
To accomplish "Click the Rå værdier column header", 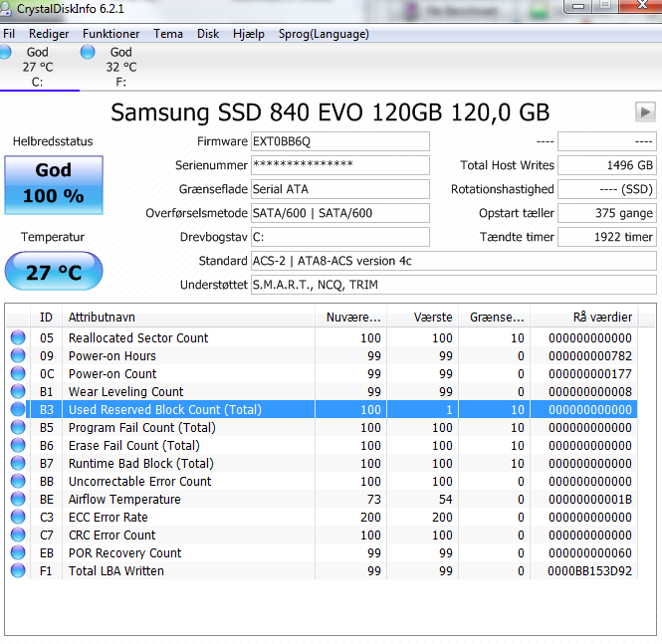I will 584,317.
